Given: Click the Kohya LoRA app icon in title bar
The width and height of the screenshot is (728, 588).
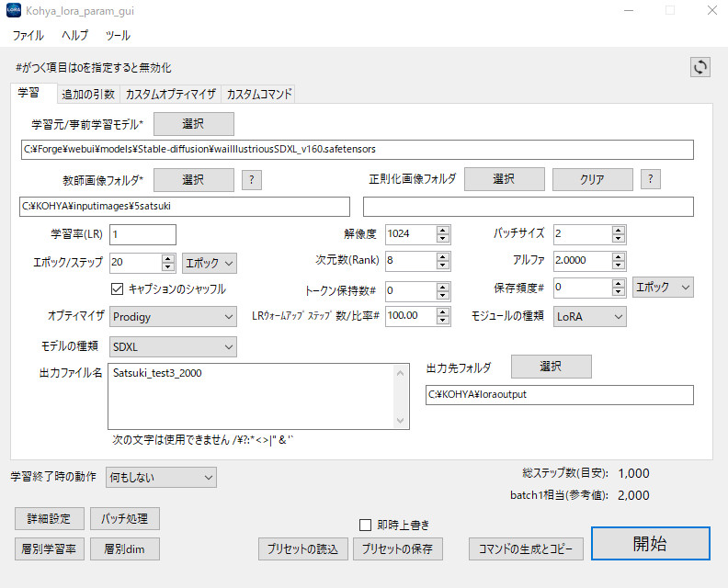Looking at the screenshot, I should (16, 12).
